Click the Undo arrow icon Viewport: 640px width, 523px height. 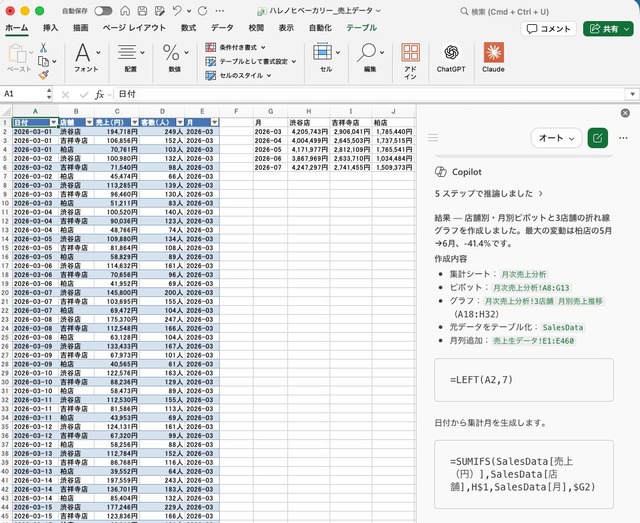click(x=176, y=11)
